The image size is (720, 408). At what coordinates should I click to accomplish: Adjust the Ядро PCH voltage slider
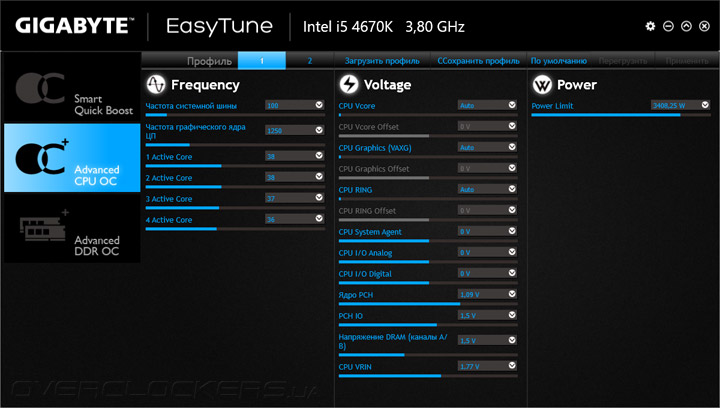point(428,304)
